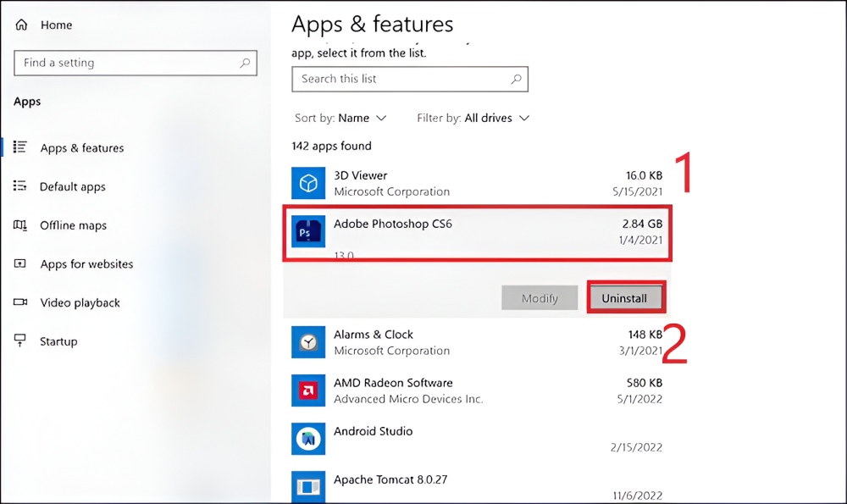This screenshot has width=847, height=504.
Task: Select the AMD Radeon Software name
Action: coord(393,383)
